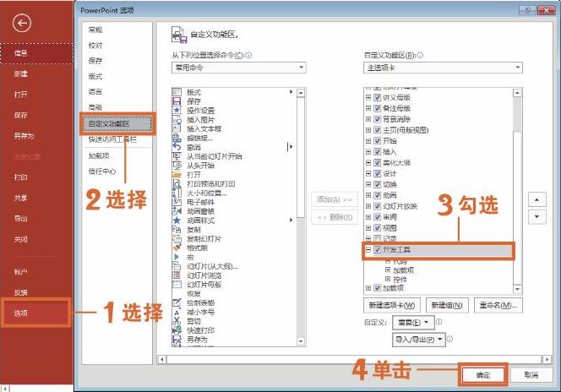
Task: Open 选项 in backstage menu
Action: pos(35,313)
